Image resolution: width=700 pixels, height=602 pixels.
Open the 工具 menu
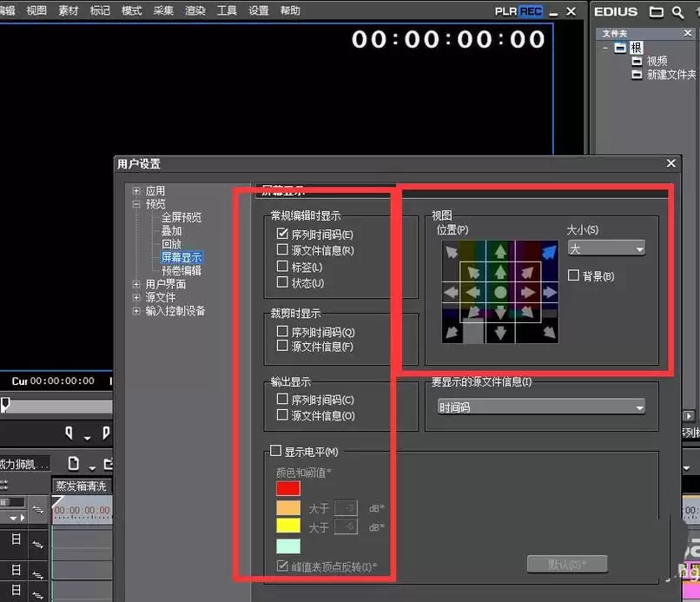tap(227, 10)
